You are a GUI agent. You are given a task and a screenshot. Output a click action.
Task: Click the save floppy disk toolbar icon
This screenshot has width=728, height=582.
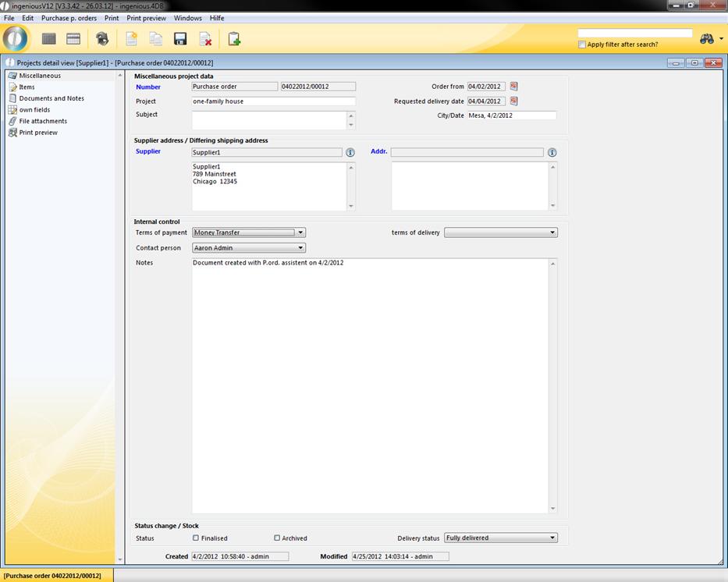point(179,39)
